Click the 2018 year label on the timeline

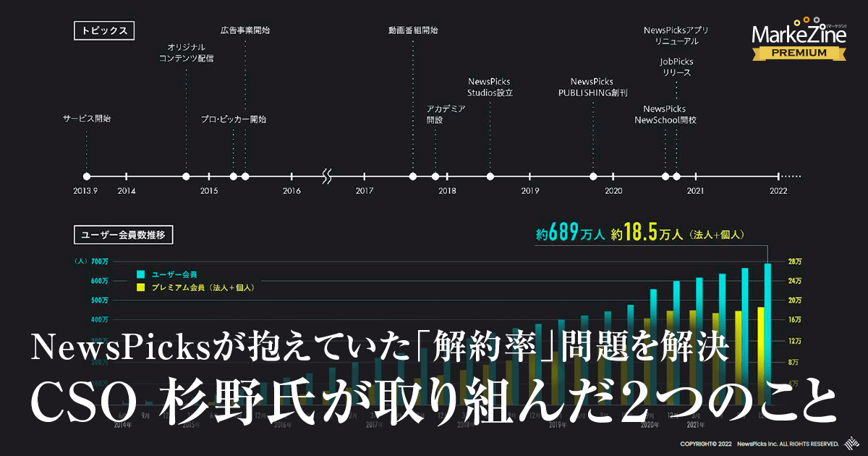pos(447,191)
